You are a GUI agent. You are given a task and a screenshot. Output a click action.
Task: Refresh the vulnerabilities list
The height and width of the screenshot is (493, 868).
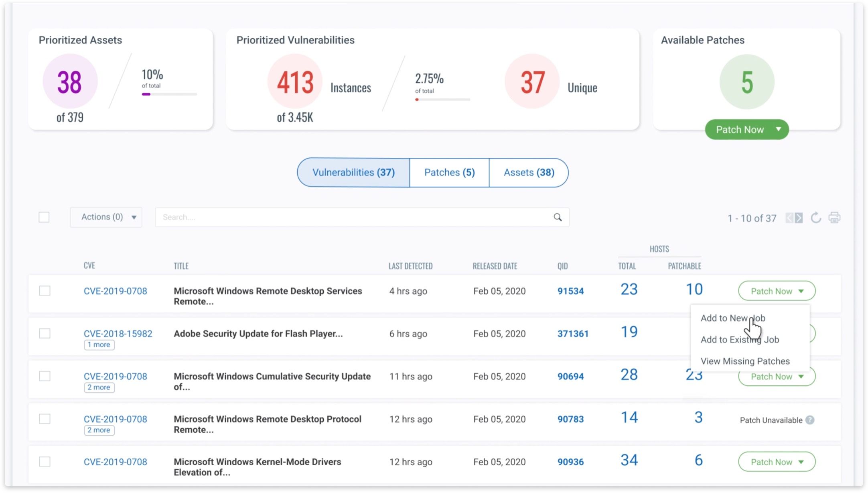(816, 218)
